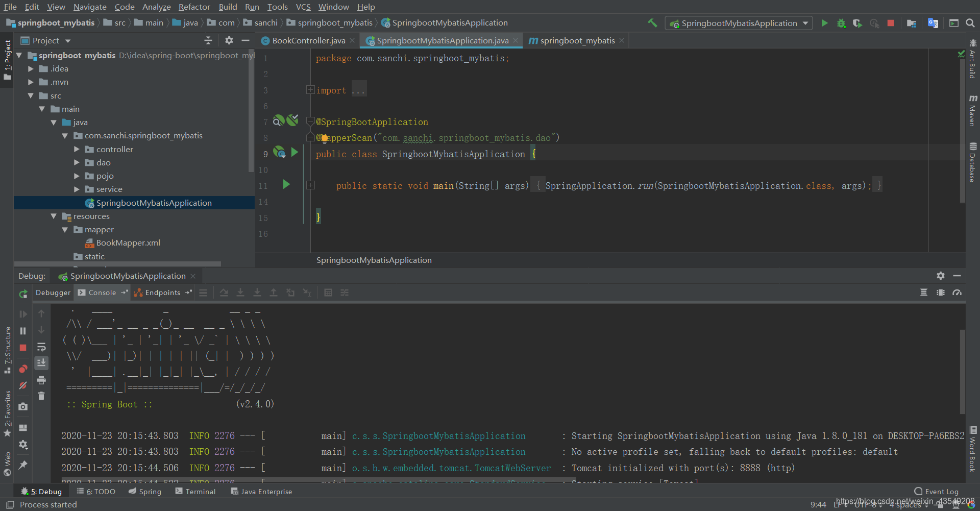The height and width of the screenshot is (511, 980).
Task: Run SpringbootMybatisApplication with green play icon
Action: 824,23
